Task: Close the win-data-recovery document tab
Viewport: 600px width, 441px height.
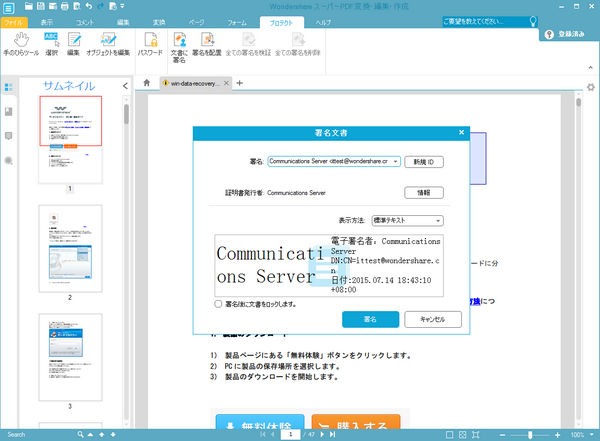Action: pyautogui.click(x=226, y=83)
